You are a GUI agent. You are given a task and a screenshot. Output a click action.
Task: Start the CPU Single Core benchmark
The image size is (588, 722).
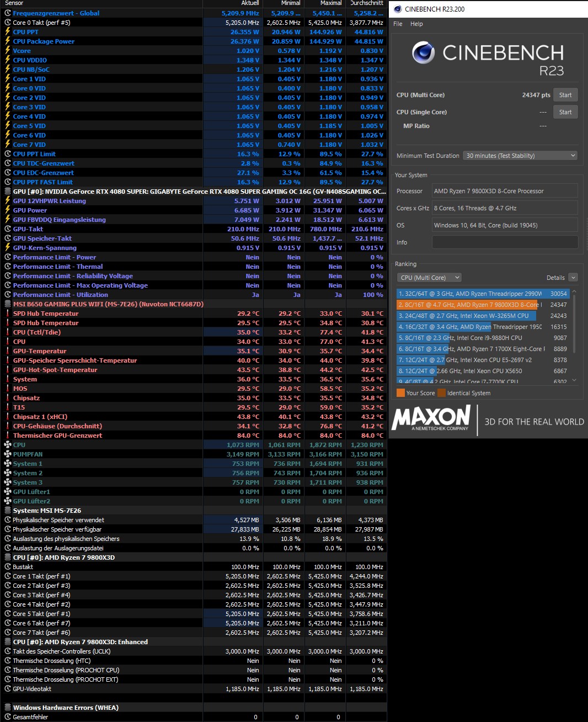point(565,112)
